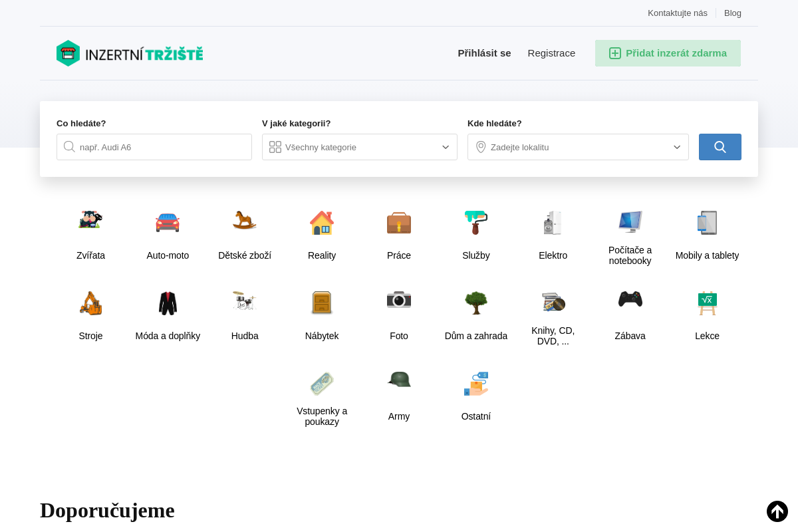
Task: Click the Inzertní Tržiště logo
Action: tap(130, 53)
